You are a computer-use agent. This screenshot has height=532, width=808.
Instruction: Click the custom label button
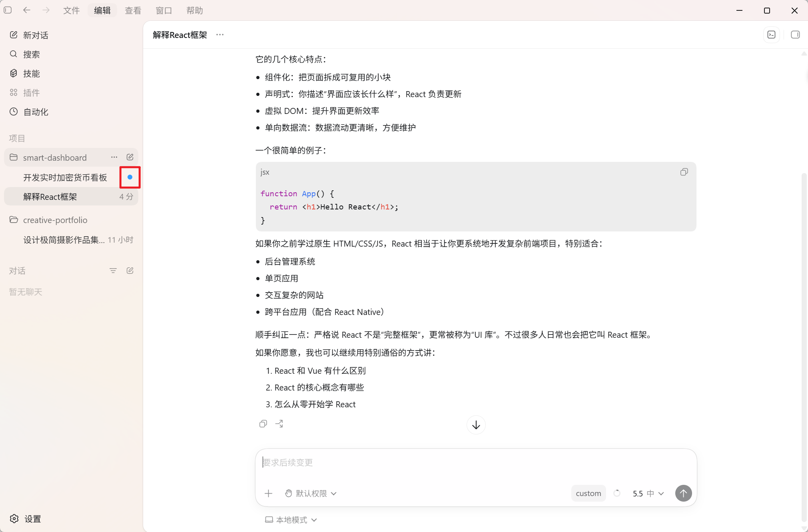pyautogui.click(x=588, y=494)
